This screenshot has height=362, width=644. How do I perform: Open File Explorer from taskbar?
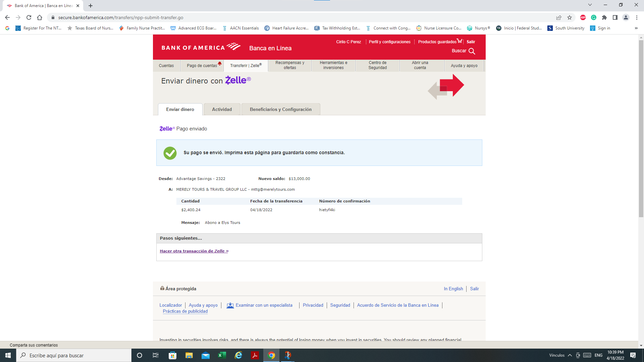pyautogui.click(x=189, y=355)
